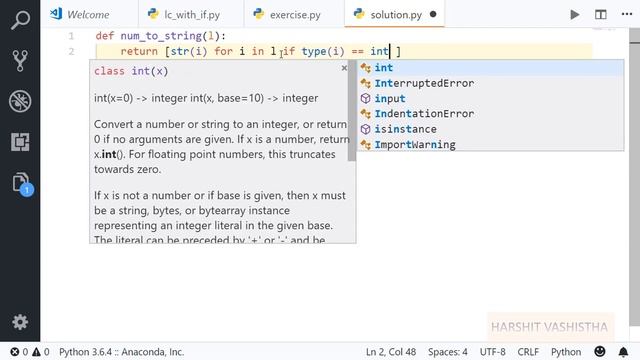Open the Extensions view
This screenshot has width=640, height=360.
(20, 142)
